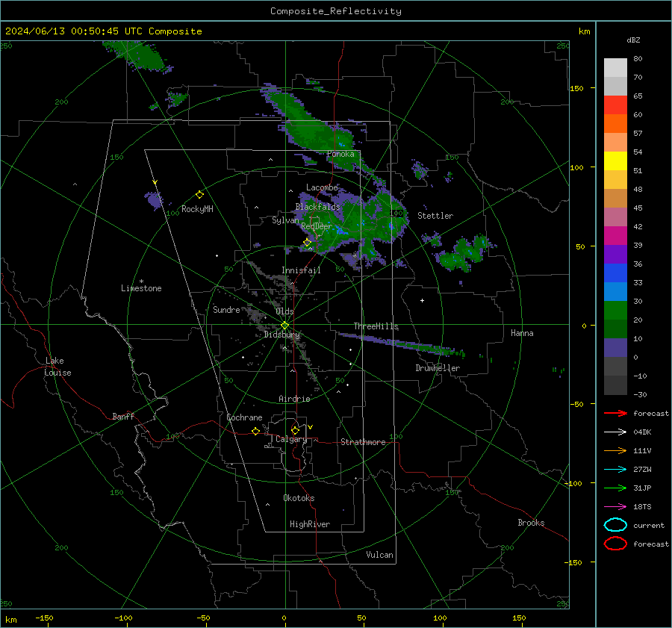Screen dimensions: 672x628
Task: Select the blue 33 dBZ color swatch
Action: (615, 273)
